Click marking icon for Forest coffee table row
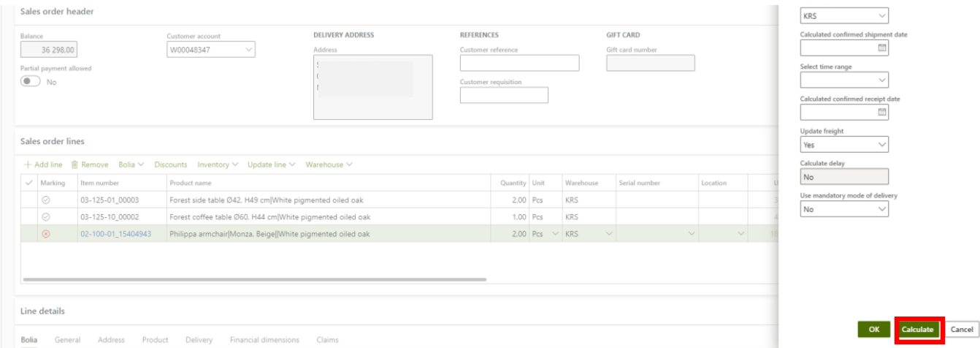 46,217
